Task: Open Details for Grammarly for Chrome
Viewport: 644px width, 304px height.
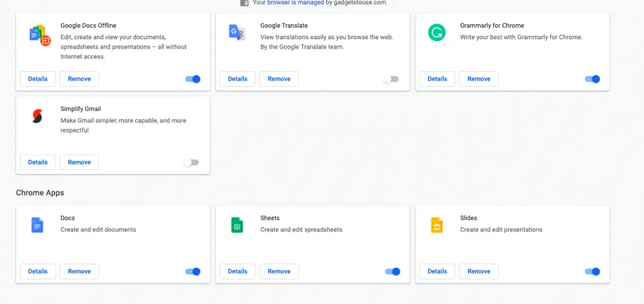Action: pos(437,79)
